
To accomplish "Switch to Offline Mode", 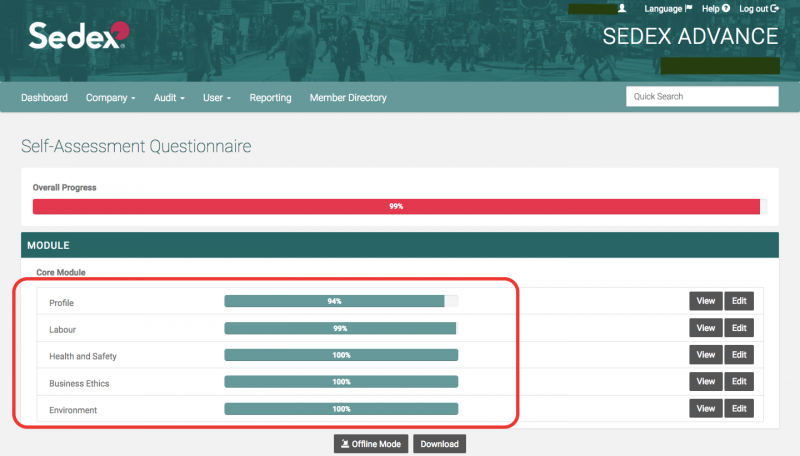I will click(x=370, y=444).
